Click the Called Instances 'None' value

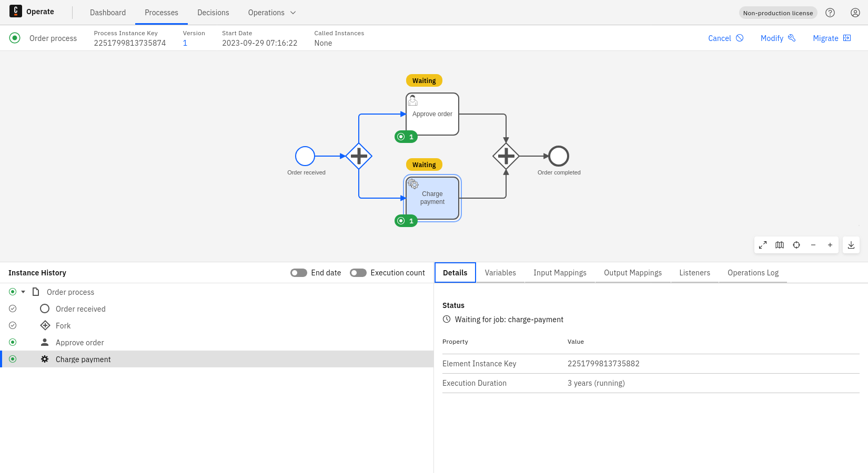(323, 43)
